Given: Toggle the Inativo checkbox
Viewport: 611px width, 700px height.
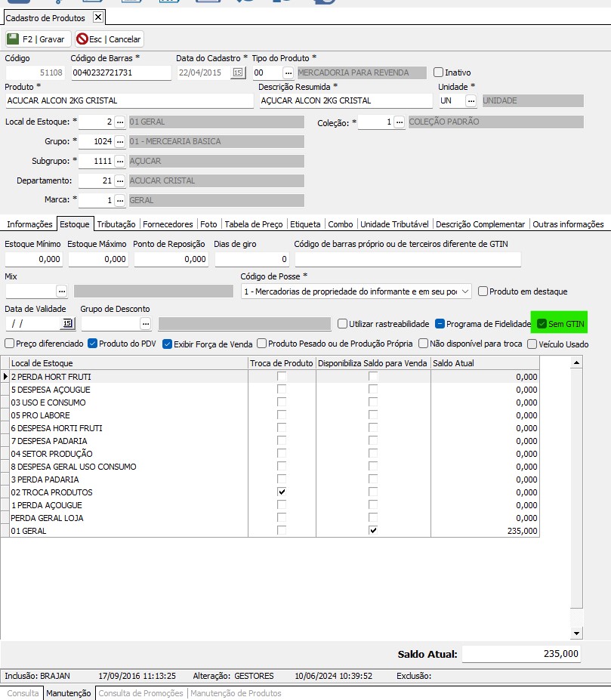Looking at the screenshot, I should (439, 72).
